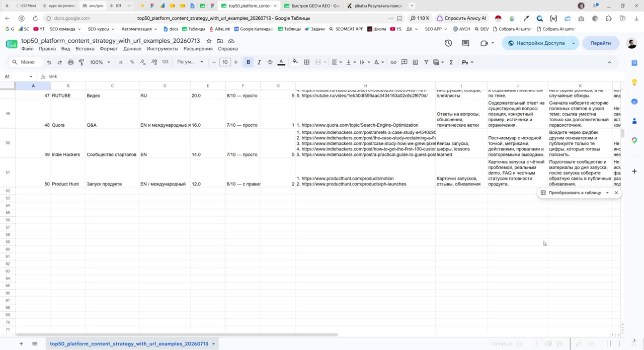This screenshot has width=644, height=350.
Task: Click the font size input field
Action: pos(225,62)
